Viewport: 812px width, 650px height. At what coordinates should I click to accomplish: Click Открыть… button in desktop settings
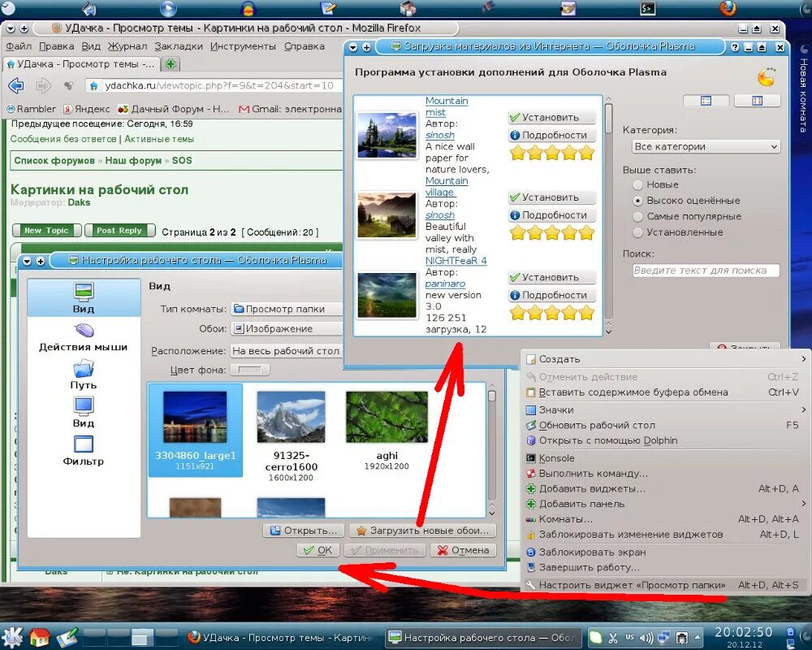coord(304,531)
